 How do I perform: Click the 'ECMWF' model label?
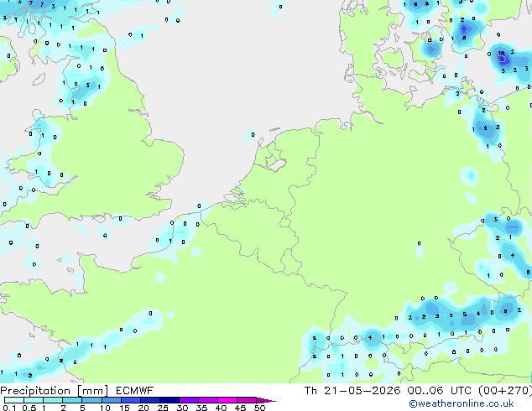tap(135, 391)
